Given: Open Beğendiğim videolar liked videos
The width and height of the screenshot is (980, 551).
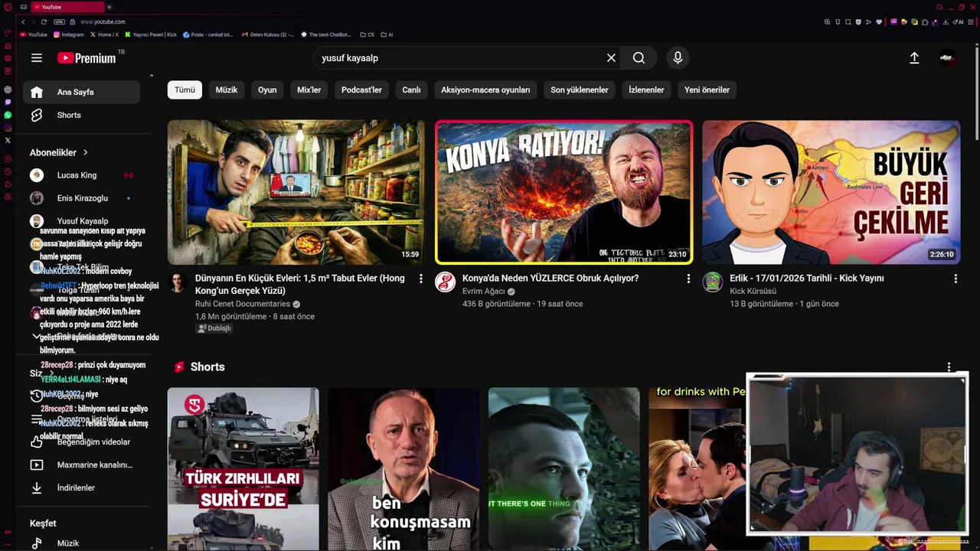Looking at the screenshot, I should (x=81, y=442).
